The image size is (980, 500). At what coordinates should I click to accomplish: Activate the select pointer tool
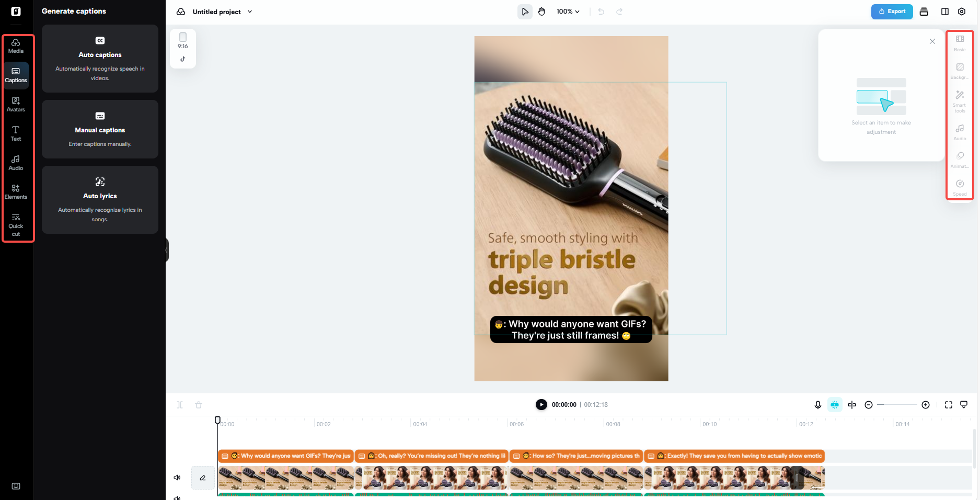[525, 12]
